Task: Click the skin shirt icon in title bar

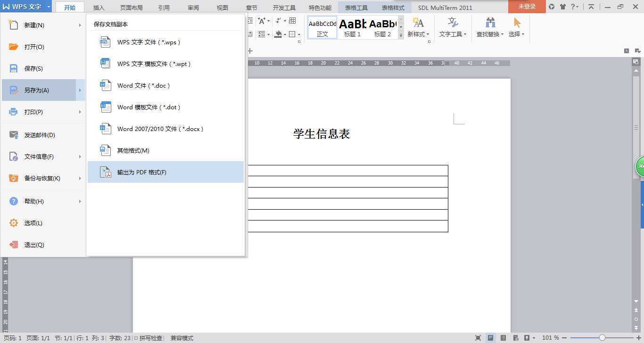Action: click(563, 7)
